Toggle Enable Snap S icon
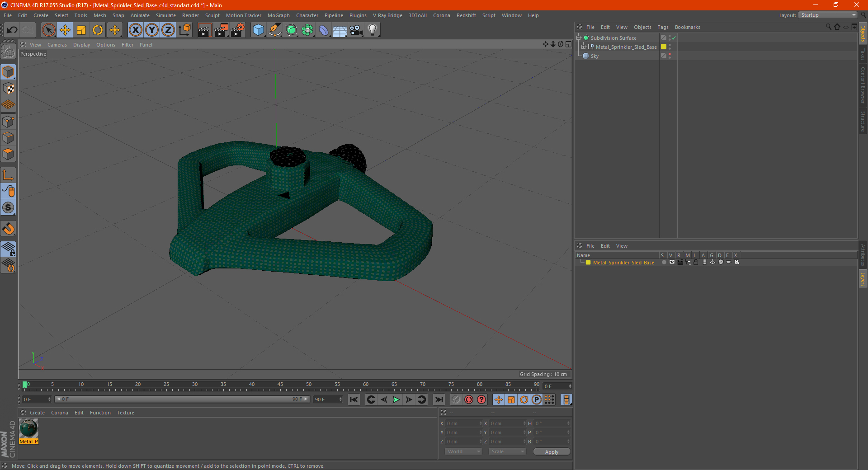Image resolution: width=868 pixels, height=470 pixels. [8, 207]
